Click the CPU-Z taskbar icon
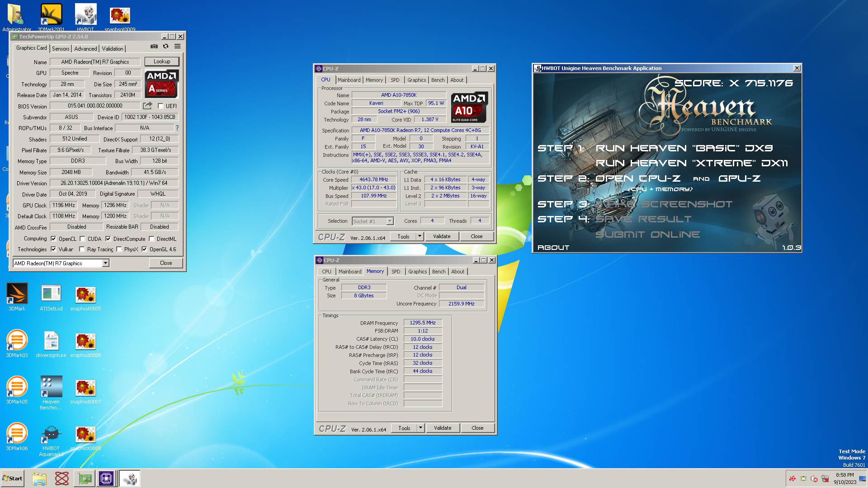The height and width of the screenshot is (488, 868). pos(106,479)
